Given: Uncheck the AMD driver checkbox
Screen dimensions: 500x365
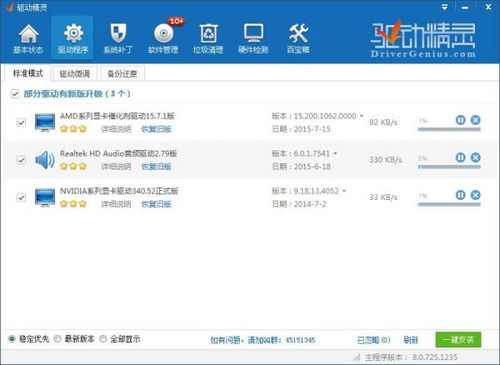Looking at the screenshot, I should coord(21,122).
